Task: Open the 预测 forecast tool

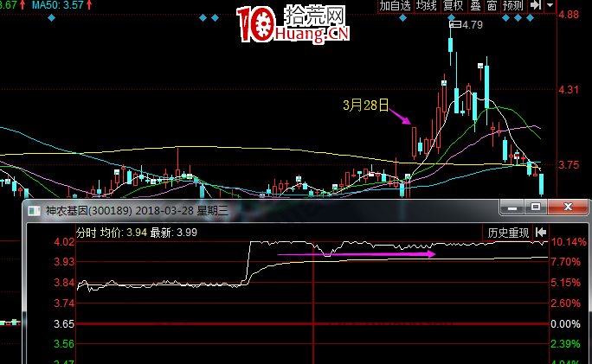Action: tap(513, 6)
